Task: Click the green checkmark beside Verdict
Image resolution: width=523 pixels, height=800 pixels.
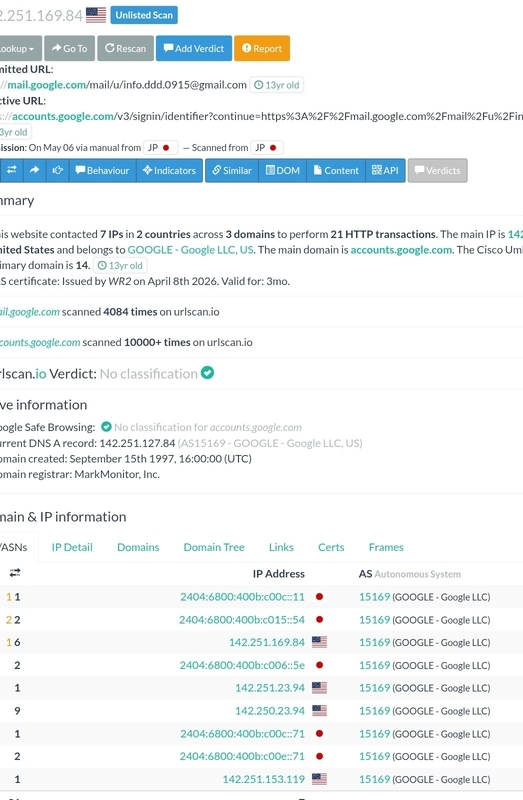Action: [x=207, y=373]
